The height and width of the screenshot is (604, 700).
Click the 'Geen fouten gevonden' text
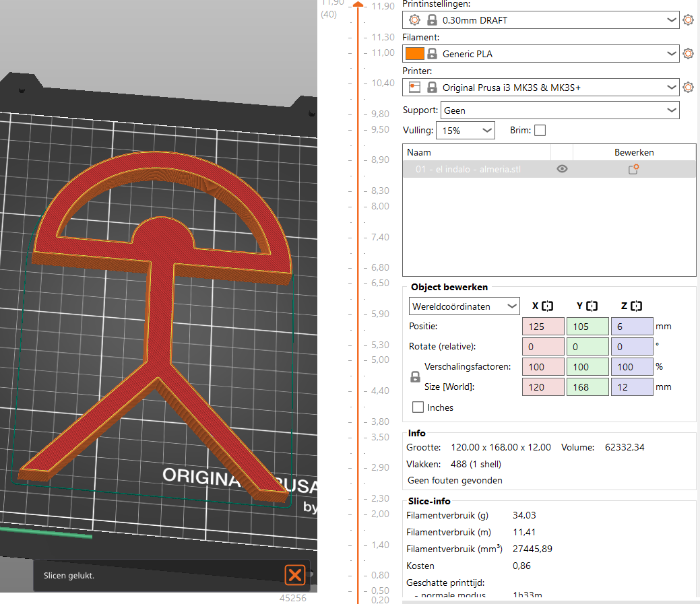(455, 480)
